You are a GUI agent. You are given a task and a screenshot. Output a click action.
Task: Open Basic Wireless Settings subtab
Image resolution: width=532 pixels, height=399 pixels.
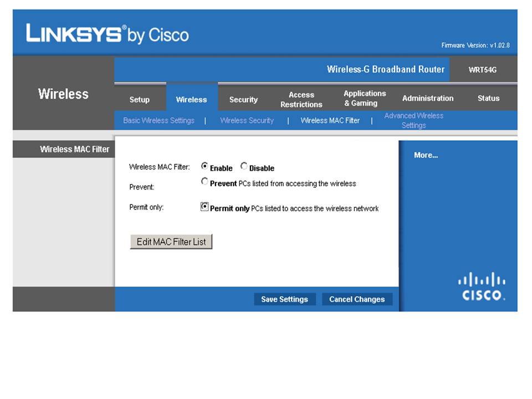[x=159, y=120]
